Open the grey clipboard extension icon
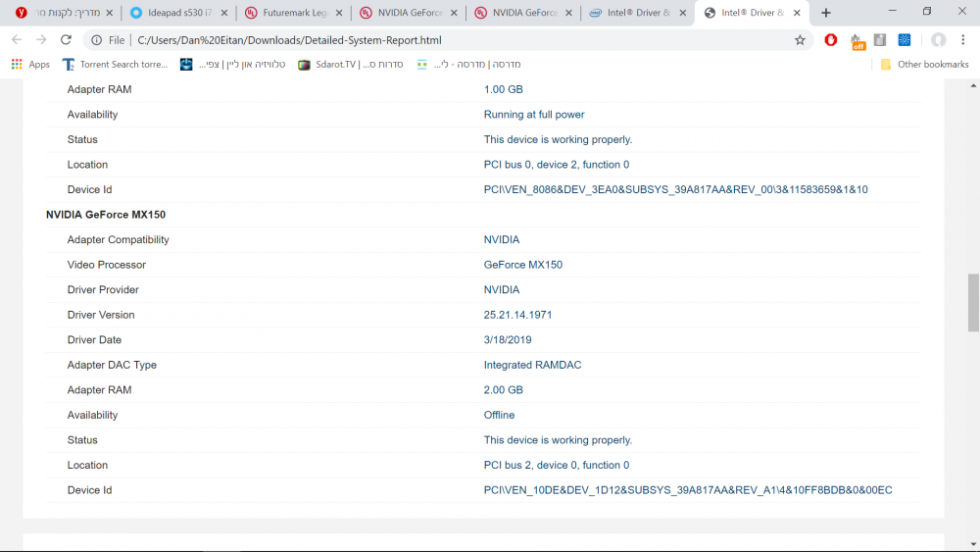Image resolution: width=980 pixels, height=552 pixels. click(880, 40)
